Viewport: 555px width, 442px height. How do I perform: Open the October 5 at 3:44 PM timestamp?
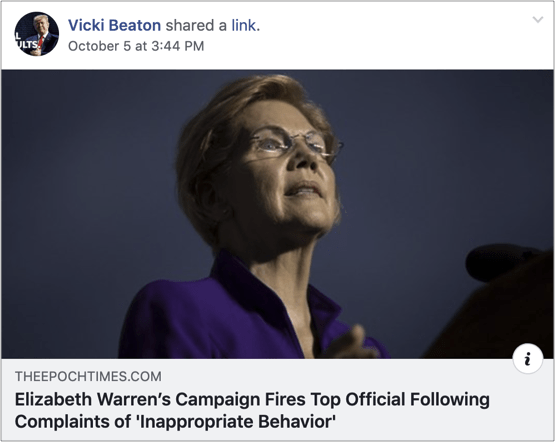(136, 46)
